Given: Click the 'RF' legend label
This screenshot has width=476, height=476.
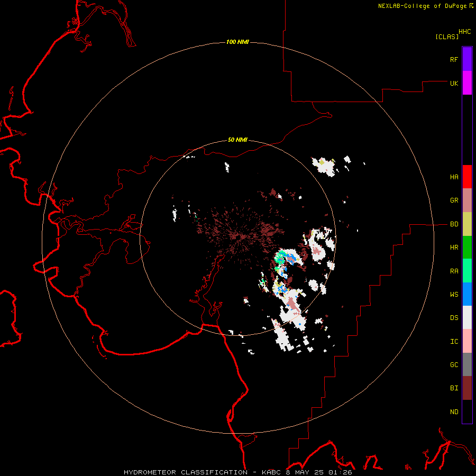Looking at the screenshot, I should (x=454, y=59).
